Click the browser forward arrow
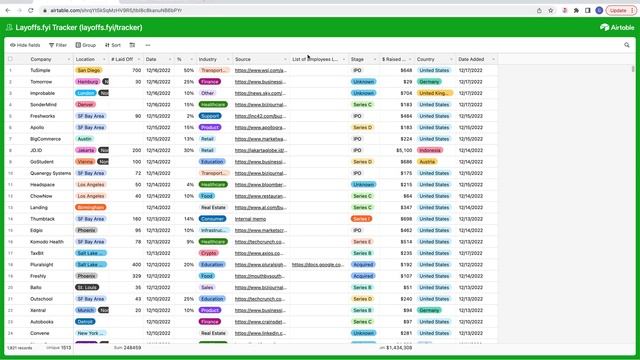Screen dimensions: 640x360 (19, 10)
